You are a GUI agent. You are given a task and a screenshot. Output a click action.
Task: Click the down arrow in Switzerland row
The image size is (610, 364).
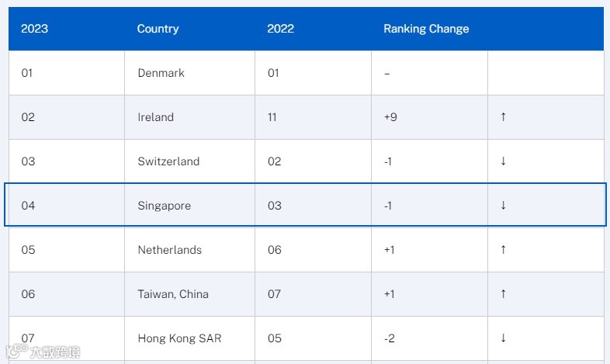[503, 161]
